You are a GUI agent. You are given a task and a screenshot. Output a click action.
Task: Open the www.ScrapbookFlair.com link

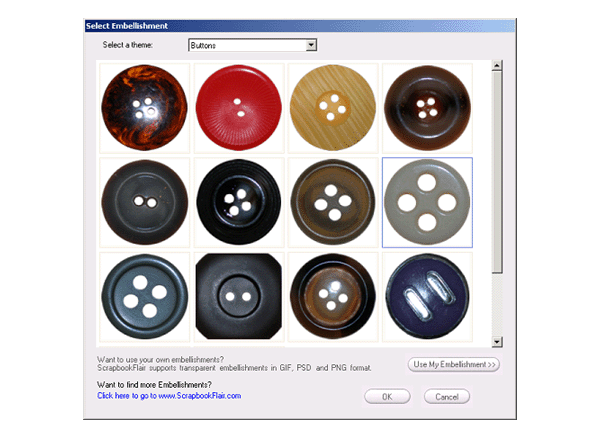pos(169,396)
